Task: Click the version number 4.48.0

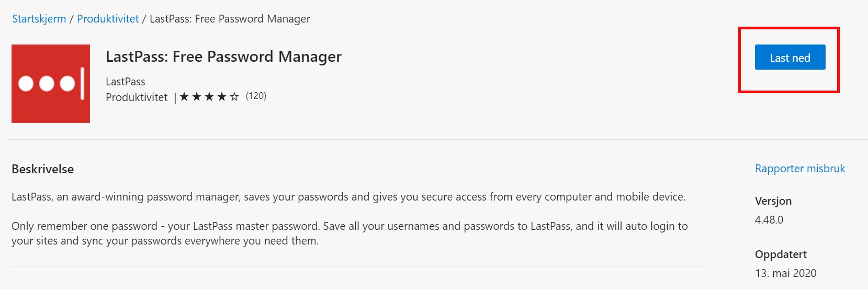Action: coord(769,220)
